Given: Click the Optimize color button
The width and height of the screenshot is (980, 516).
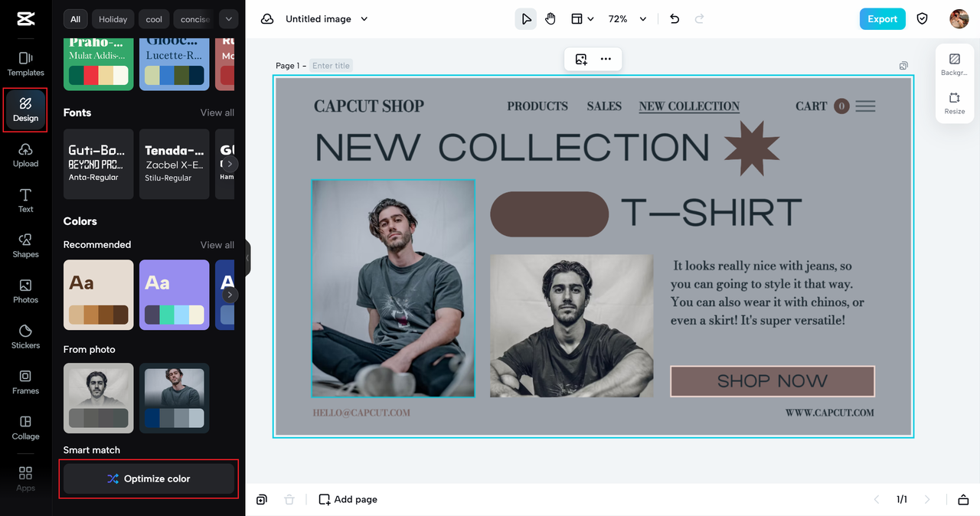Looking at the screenshot, I should (x=149, y=478).
